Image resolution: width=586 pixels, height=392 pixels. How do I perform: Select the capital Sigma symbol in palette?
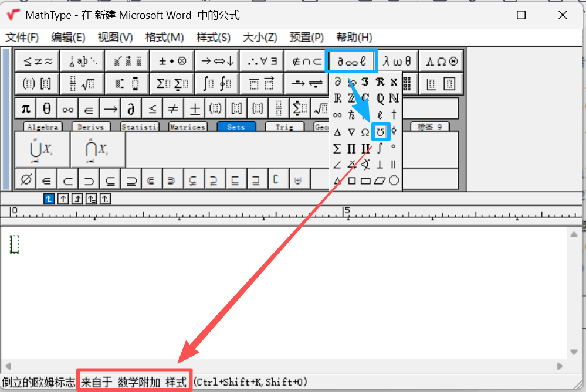click(x=337, y=149)
